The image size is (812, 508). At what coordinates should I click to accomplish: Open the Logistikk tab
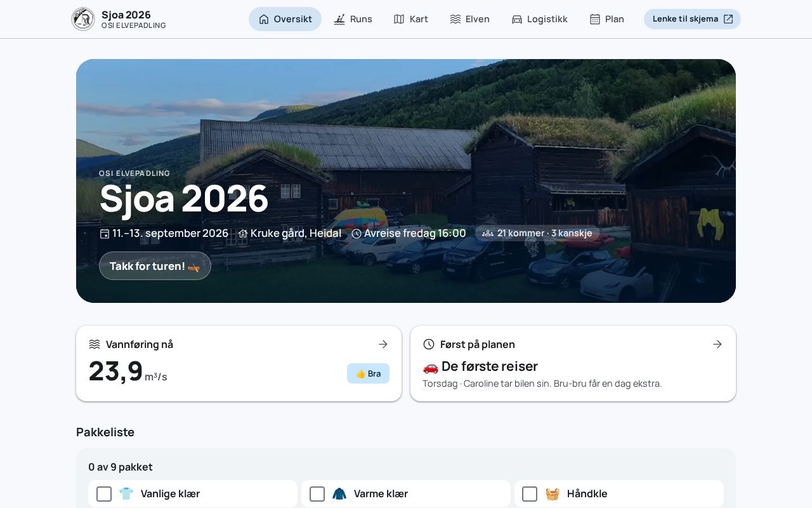[539, 19]
